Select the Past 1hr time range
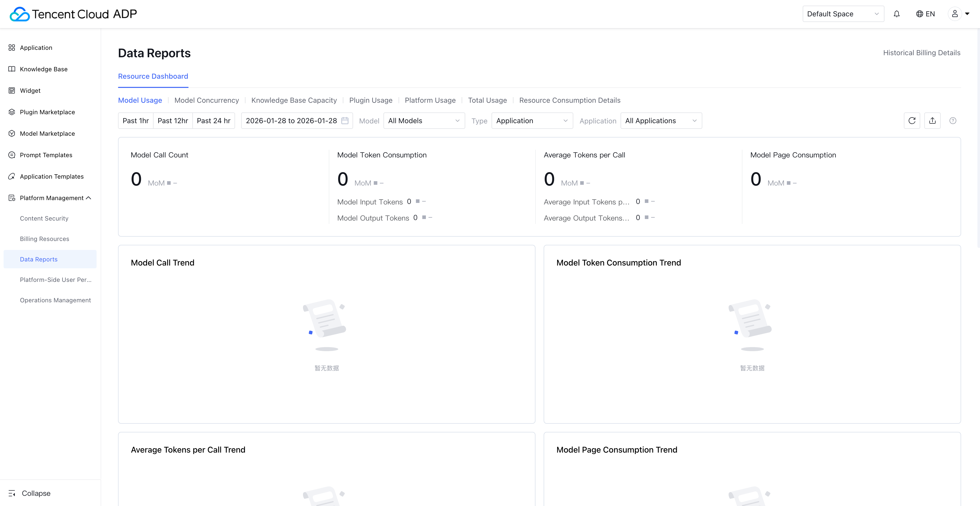 tap(135, 121)
